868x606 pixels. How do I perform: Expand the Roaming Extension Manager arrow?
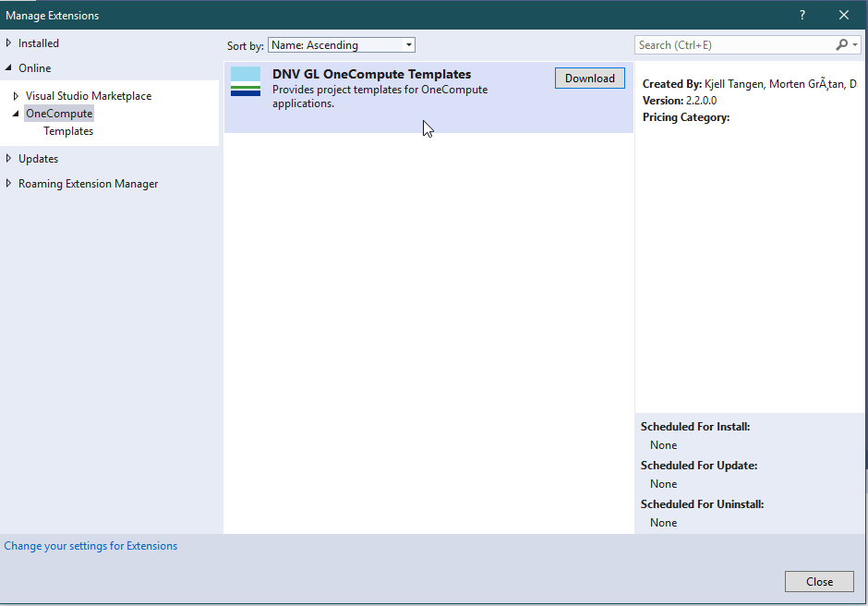point(9,184)
